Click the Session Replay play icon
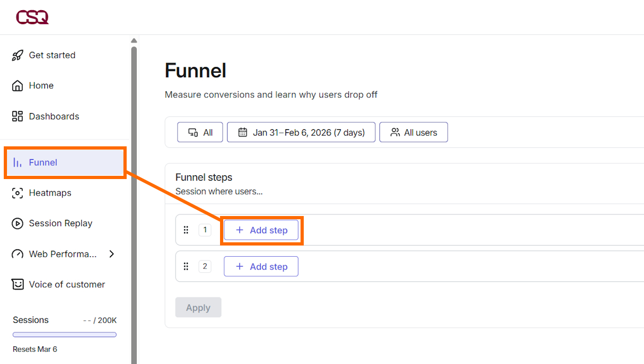This screenshot has width=644, height=364. (x=17, y=223)
